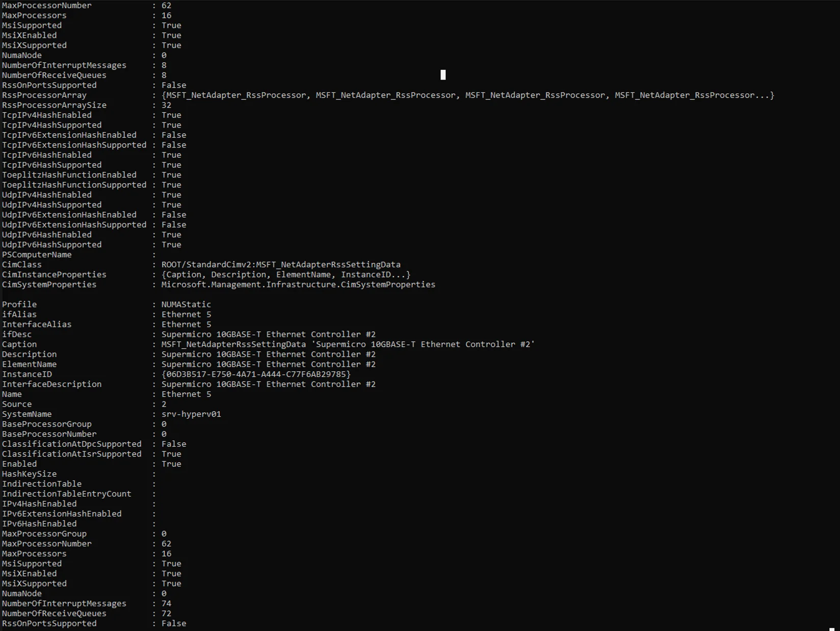This screenshot has width=840, height=631.
Task: Click ToeplitzHashFunctionEnabled property name
Action: 69,174
